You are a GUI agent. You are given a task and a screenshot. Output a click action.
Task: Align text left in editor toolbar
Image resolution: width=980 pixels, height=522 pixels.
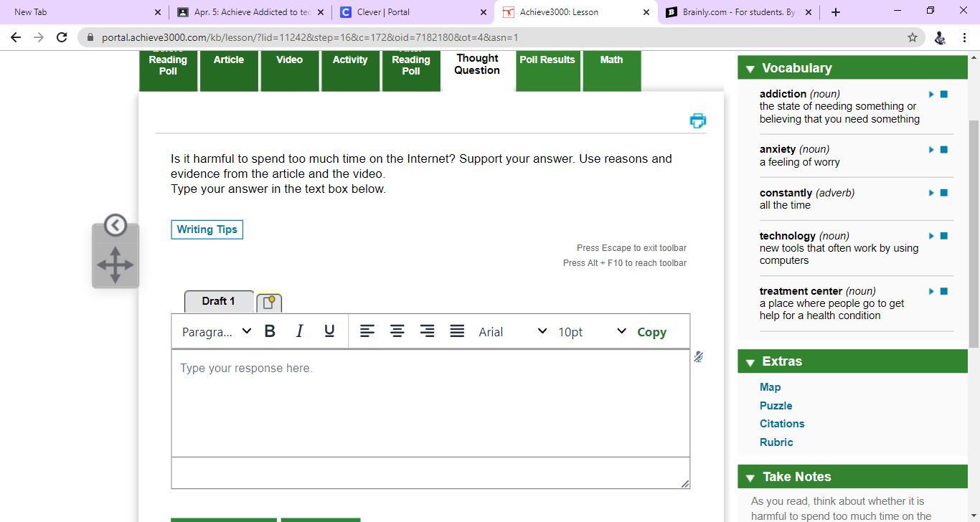point(367,331)
